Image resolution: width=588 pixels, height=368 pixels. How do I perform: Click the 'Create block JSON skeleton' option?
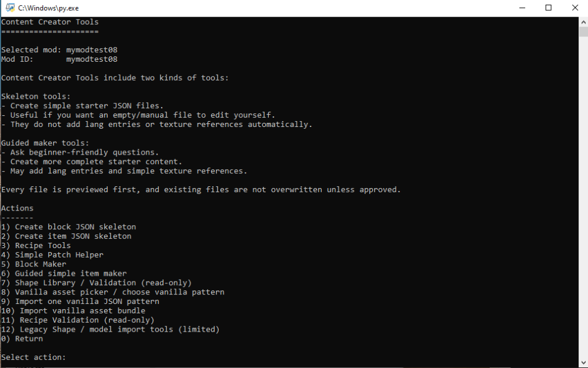(69, 227)
